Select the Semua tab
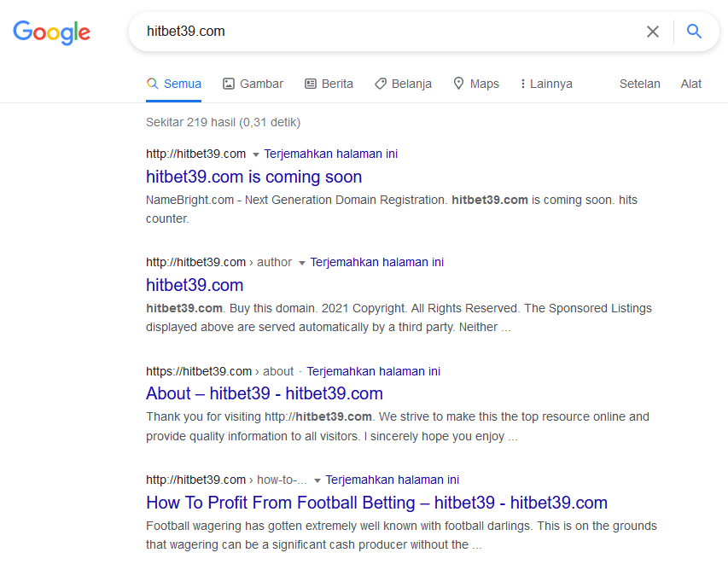The height and width of the screenshot is (576, 728). [173, 84]
